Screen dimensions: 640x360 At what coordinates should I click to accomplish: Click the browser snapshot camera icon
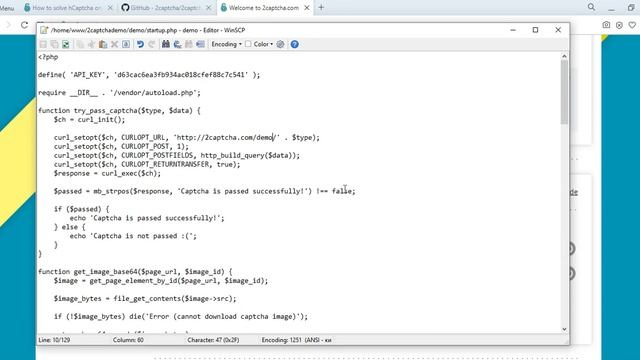pos(606,25)
